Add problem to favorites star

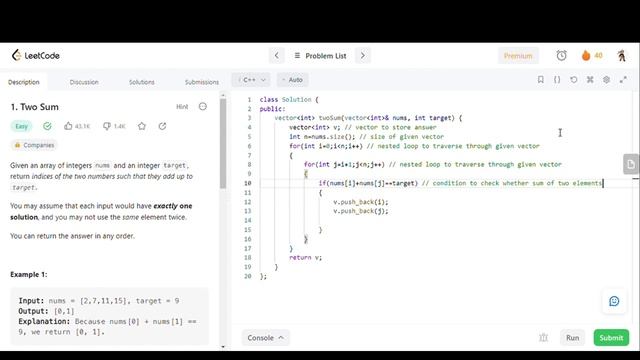[x=142, y=126]
